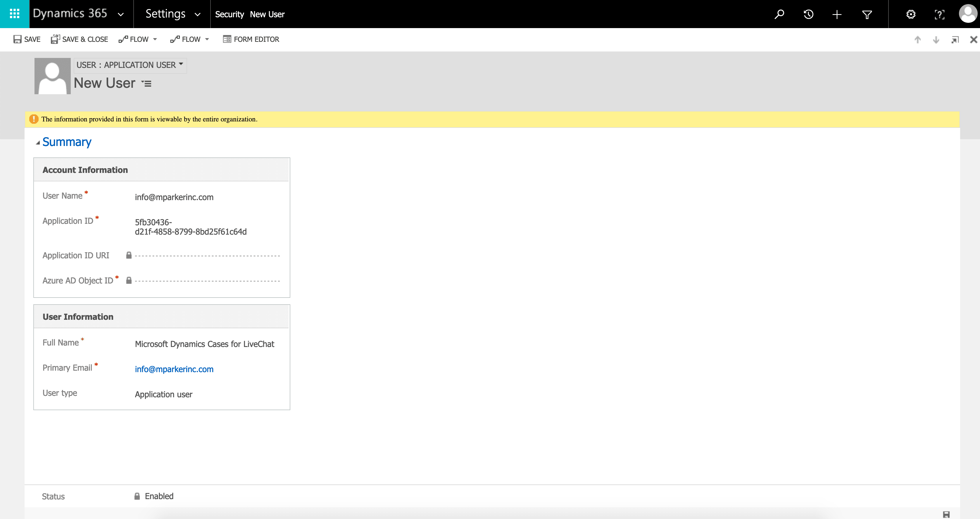The image size is (980, 519).
Task: Click the lock icon beside Application ID URI
Action: [129, 255]
